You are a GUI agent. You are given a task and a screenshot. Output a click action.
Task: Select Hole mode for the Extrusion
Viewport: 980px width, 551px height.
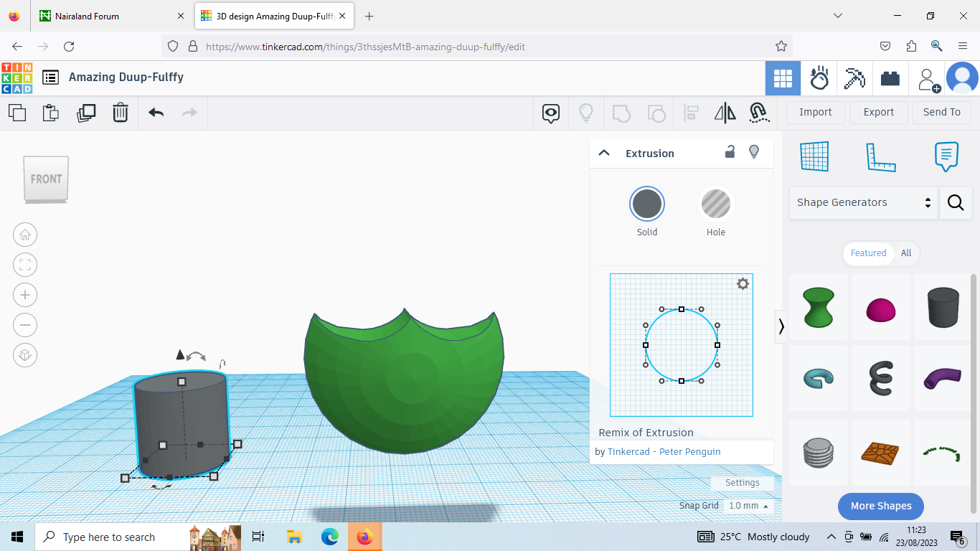coord(715,204)
